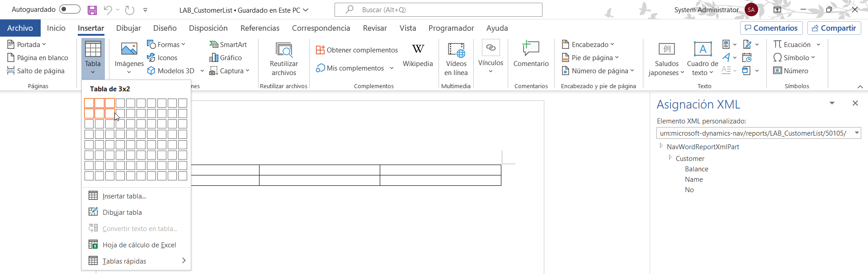Open the Número de página dropdown
Viewport: 868px width, 274px height.
598,71
